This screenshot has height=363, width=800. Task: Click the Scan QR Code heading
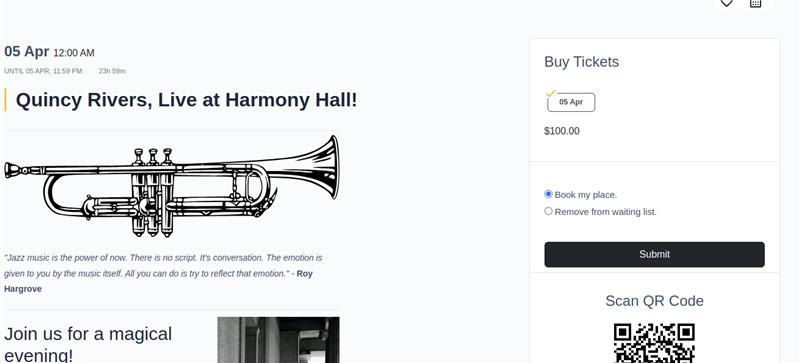[x=654, y=301]
